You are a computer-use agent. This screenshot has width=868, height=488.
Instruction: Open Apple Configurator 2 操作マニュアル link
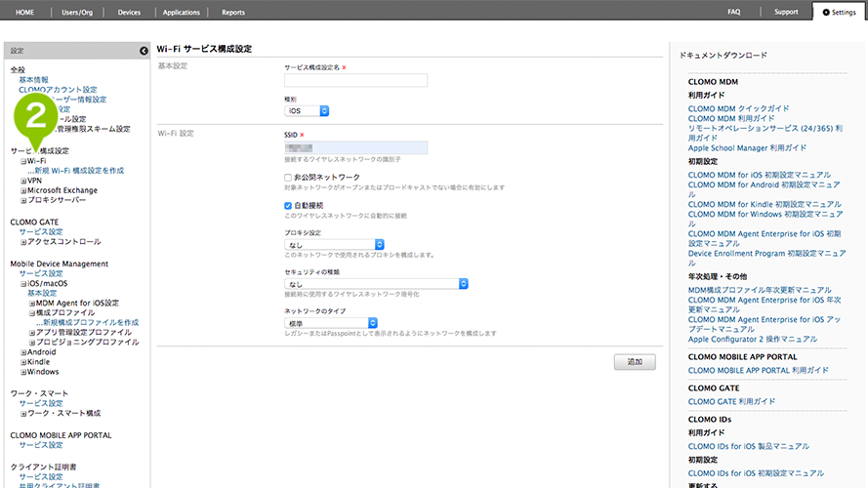(753, 340)
